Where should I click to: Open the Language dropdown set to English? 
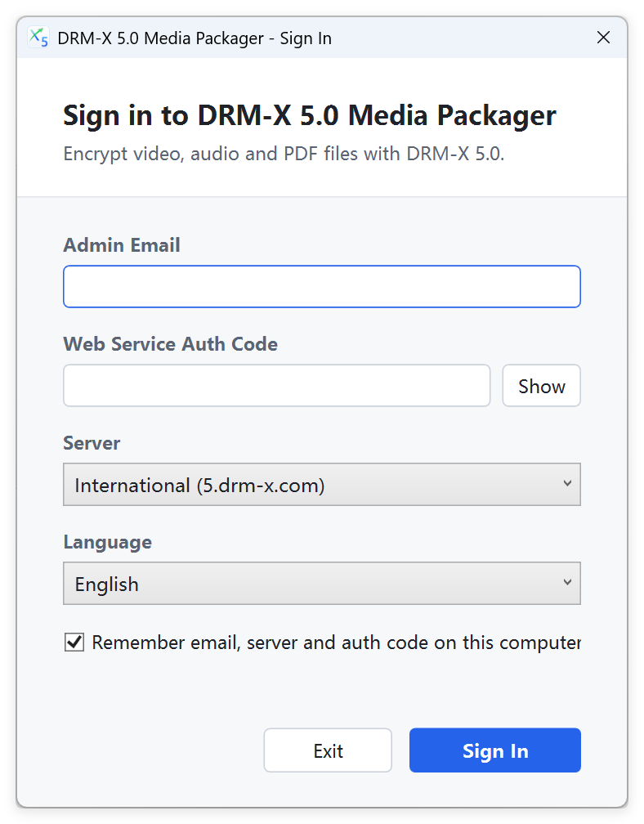[321, 584]
